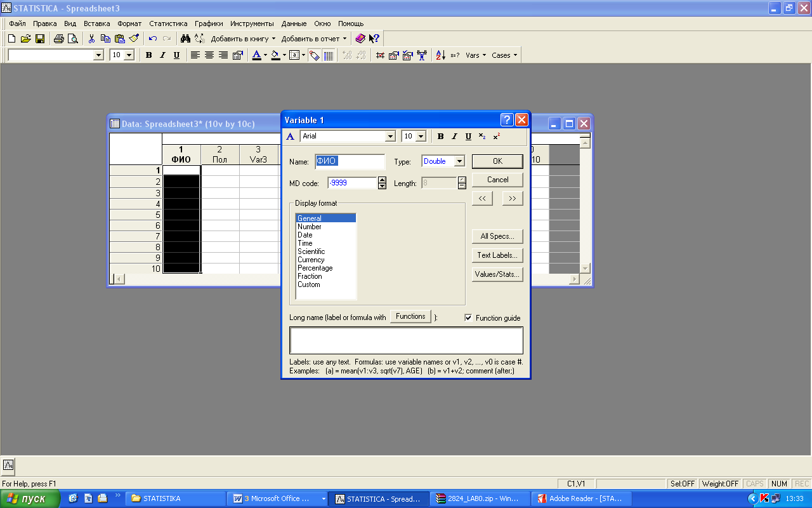Align text right in the main toolbar
This screenshot has height=508, width=812.
click(223, 55)
